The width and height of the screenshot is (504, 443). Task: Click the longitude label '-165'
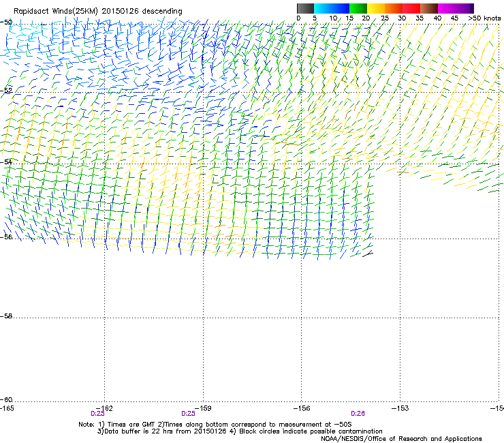point(7,408)
